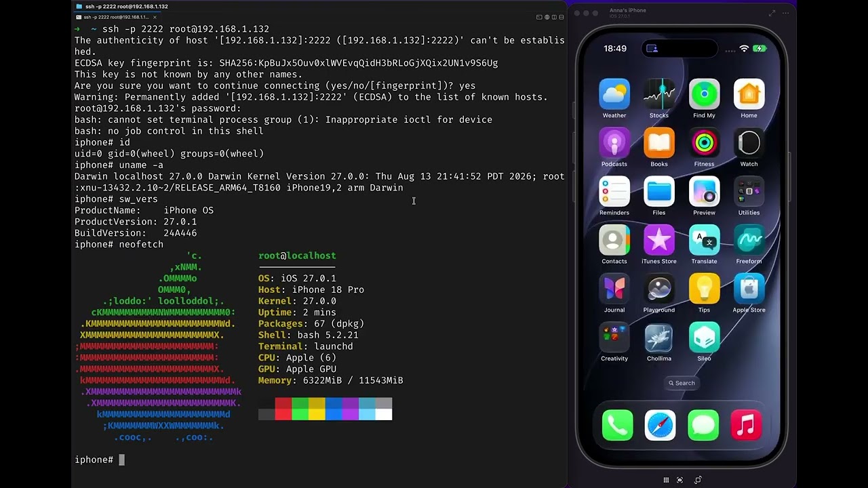
Task: Take a screenshot with the capture icon
Action: 680,480
